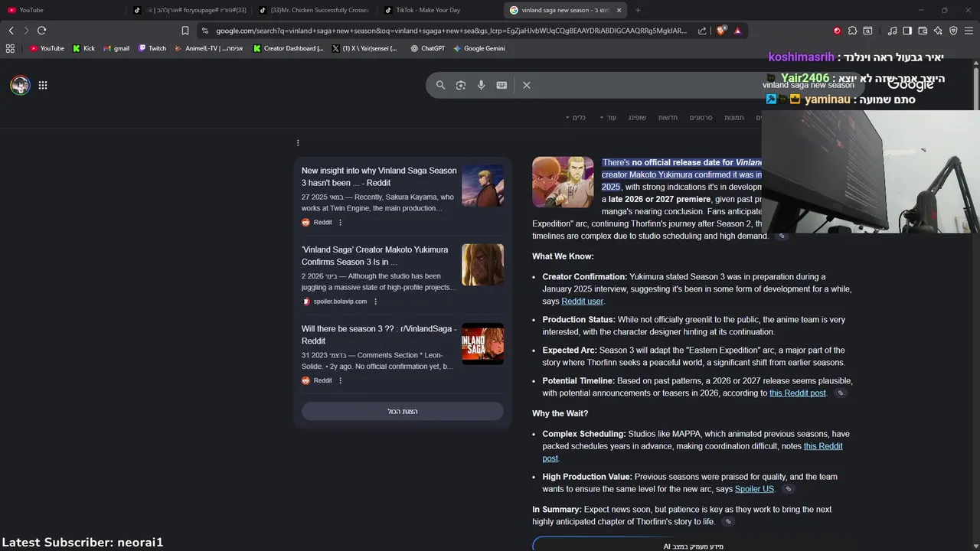
Task: Expand the עוד more dropdown
Action: (x=608, y=117)
